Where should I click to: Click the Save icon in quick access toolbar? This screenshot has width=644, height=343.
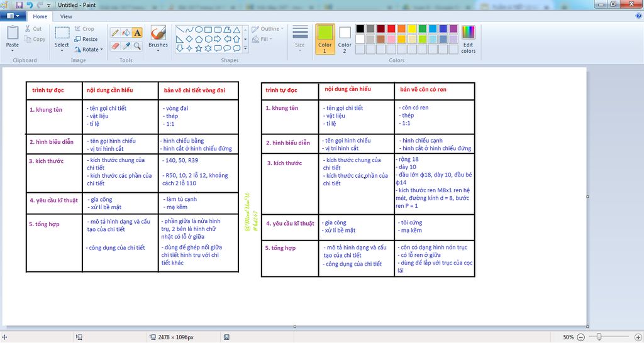(19, 5)
